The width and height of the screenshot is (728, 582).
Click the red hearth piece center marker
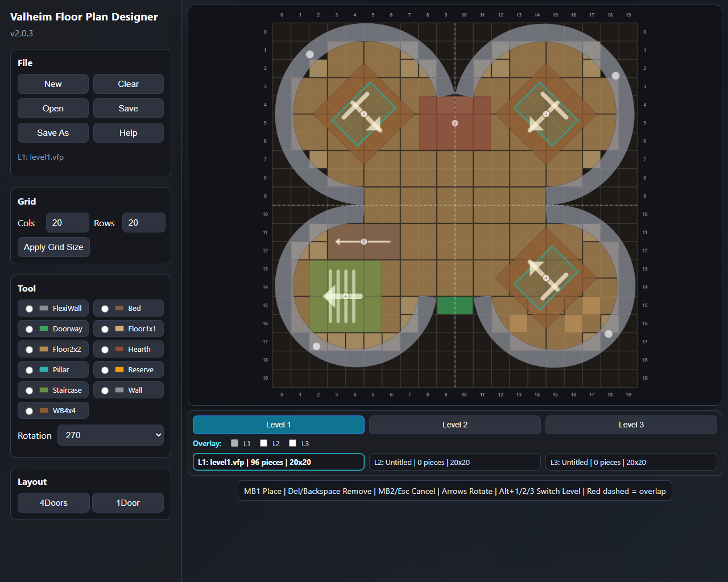point(455,123)
